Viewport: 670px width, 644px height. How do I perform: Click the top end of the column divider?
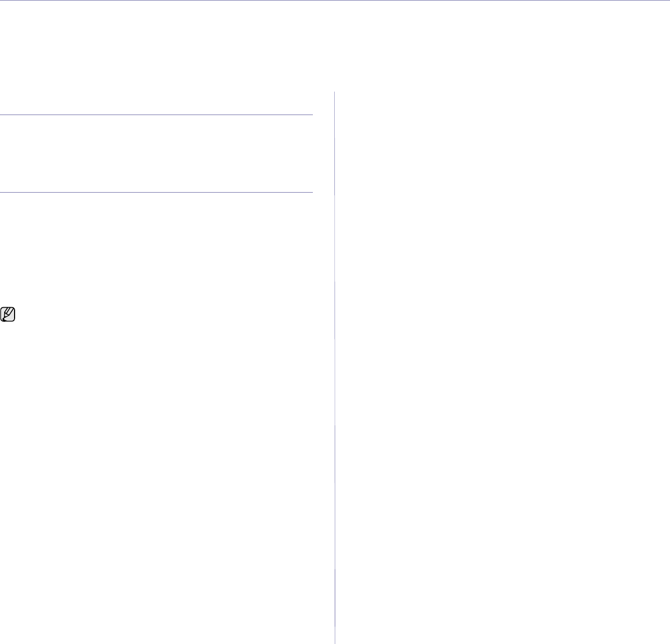click(335, 94)
